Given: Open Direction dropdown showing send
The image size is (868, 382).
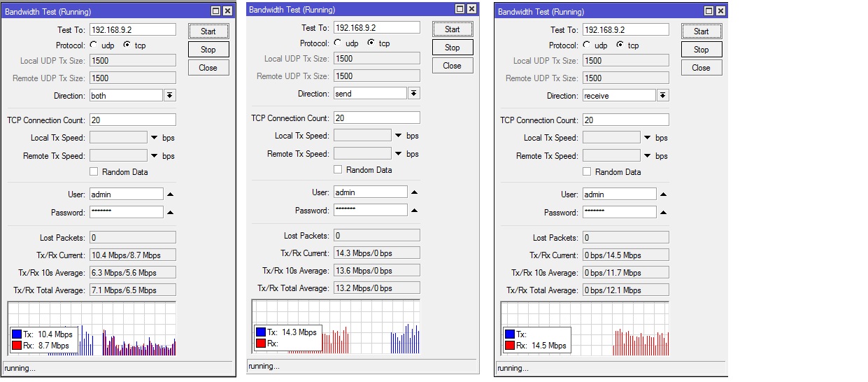Looking at the screenshot, I should 414,93.
